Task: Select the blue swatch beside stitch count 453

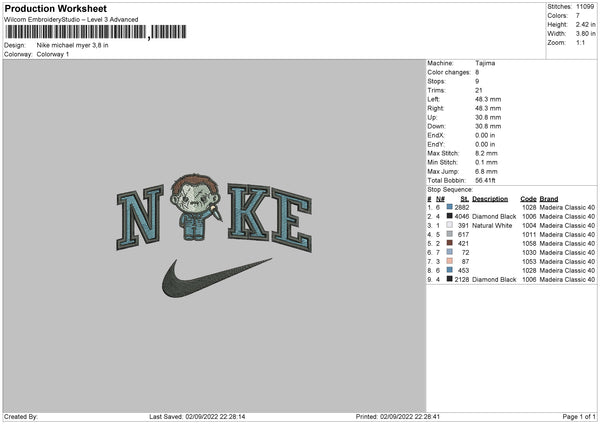Action: pyautogui.click(x=450, y=270)
